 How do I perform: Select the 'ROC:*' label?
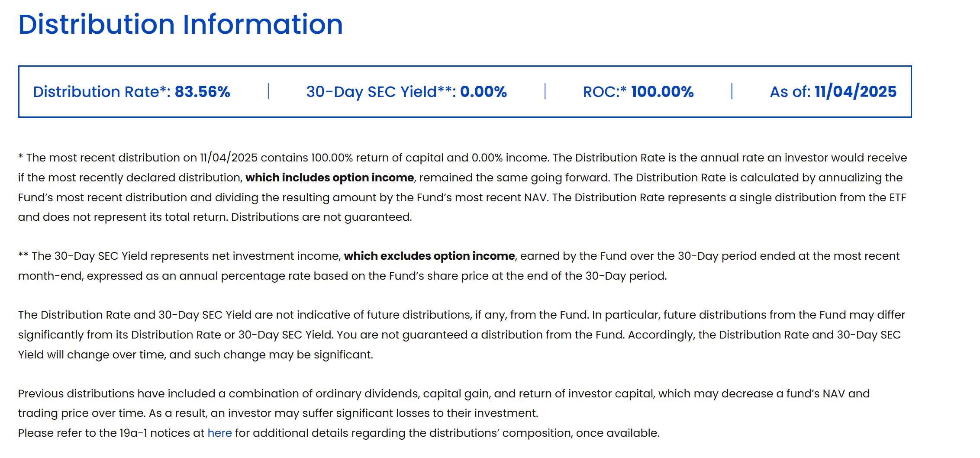pyautogui.click(x=604, y=92)
